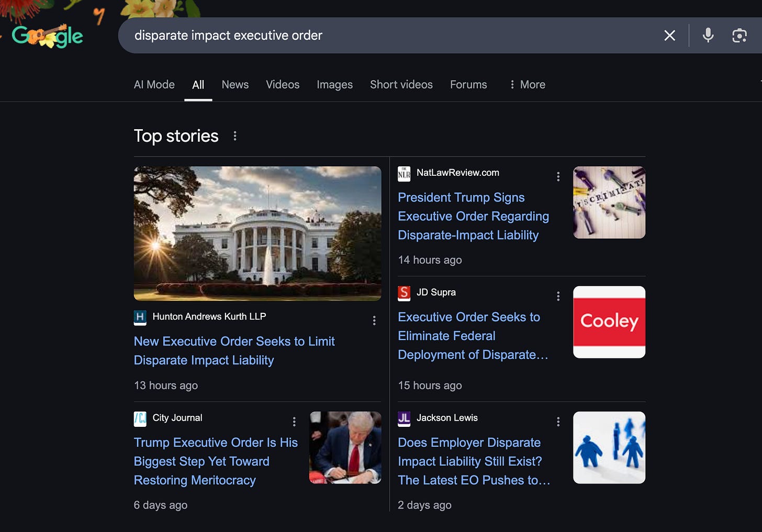The image size is (762, 532).
Task: Open search by image camera icon
Action: pyautogui.click(x=739, y=36)
